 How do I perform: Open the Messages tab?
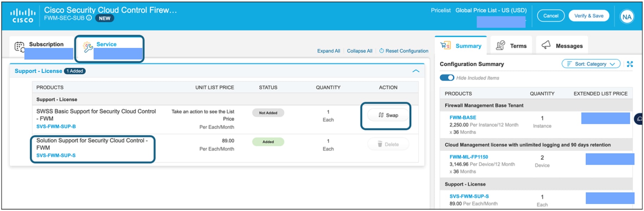562,45
